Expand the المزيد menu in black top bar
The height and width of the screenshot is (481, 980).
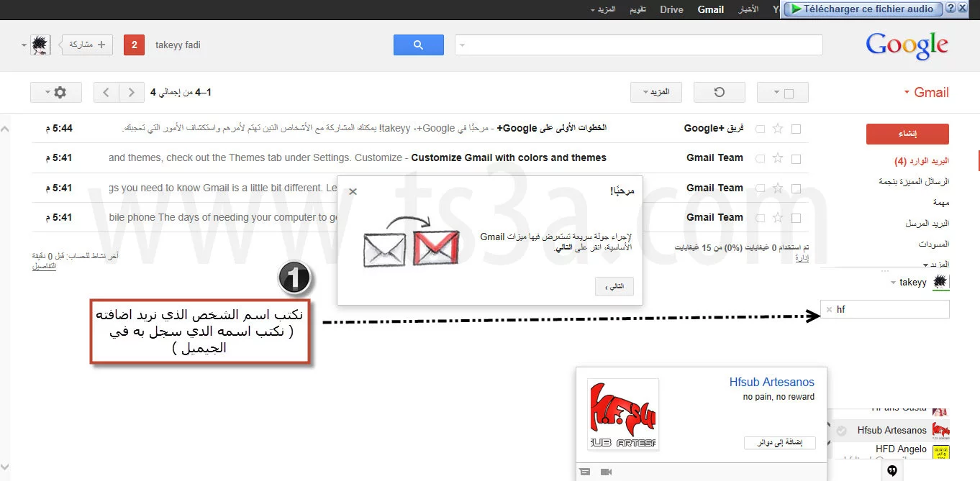click(x=603, y=9)
